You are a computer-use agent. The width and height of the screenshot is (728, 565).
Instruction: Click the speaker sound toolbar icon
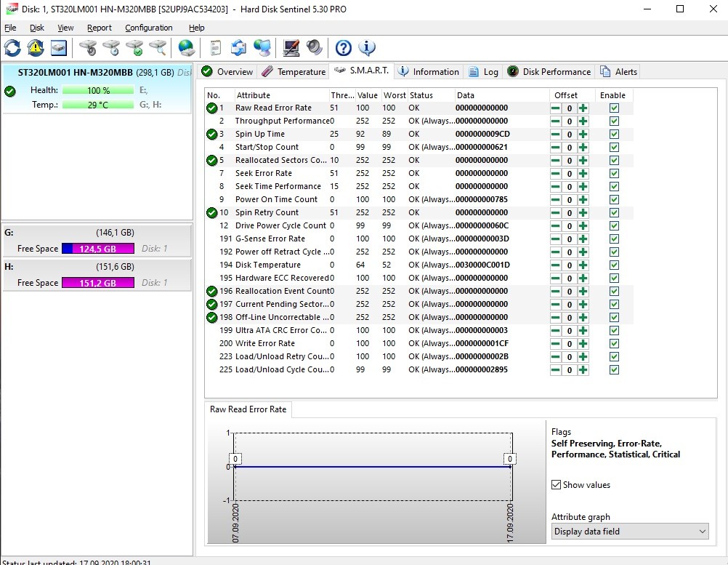pos(315,48)
